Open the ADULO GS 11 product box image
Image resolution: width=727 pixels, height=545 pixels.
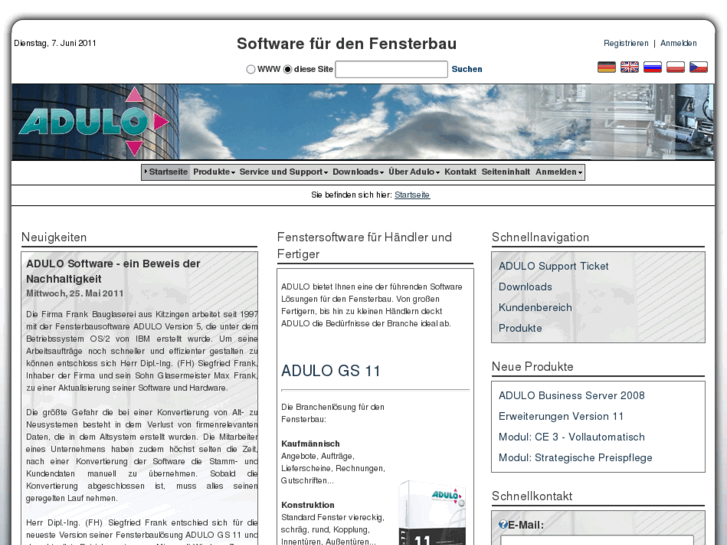[x=432, y=513]
